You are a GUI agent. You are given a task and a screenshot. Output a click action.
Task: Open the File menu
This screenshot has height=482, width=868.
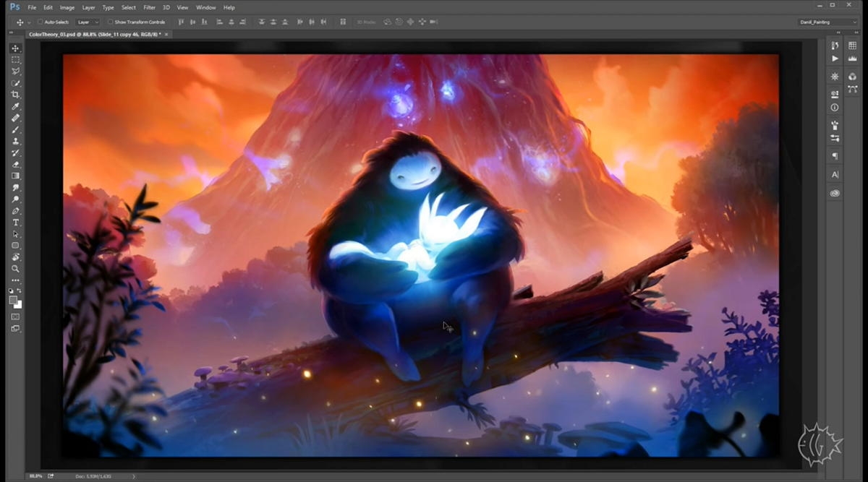pos(32,7)
